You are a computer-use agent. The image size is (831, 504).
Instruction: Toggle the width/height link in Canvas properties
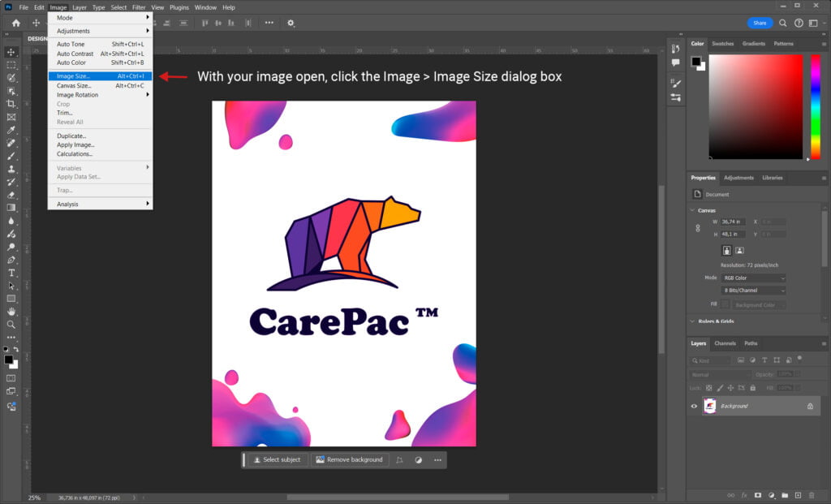click(x=697, y=226)
